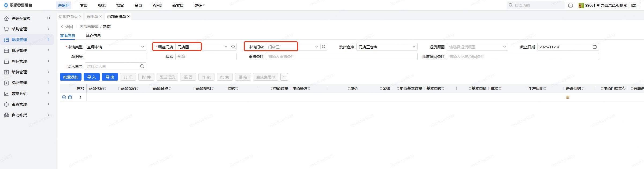Select the 会员 top menu
Viewport: 644px width, 169px height.
pos(138,5)
